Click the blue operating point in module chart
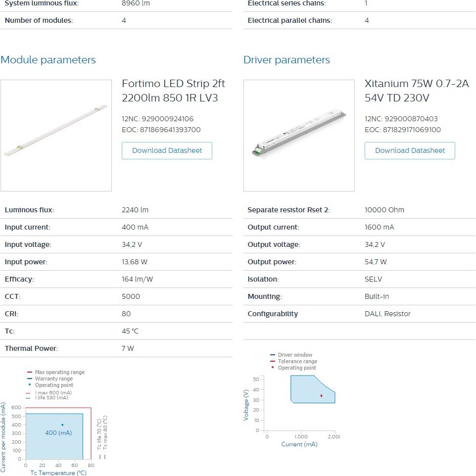The image size is (476, 476). pyautogui.click(x=62, y=425)
